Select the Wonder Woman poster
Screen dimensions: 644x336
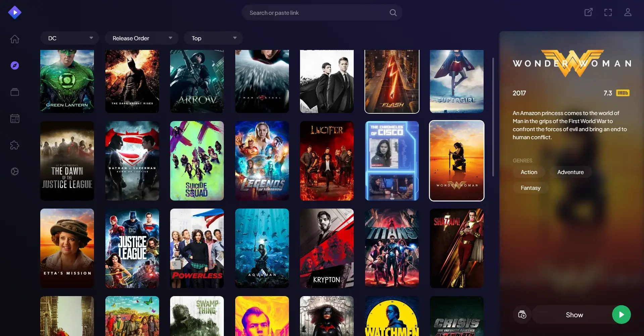[457, 161]
